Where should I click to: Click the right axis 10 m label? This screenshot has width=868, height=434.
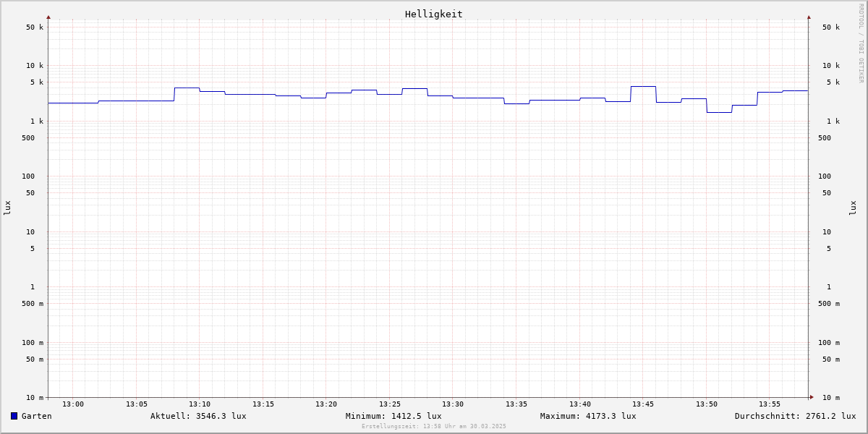[831, 398]
